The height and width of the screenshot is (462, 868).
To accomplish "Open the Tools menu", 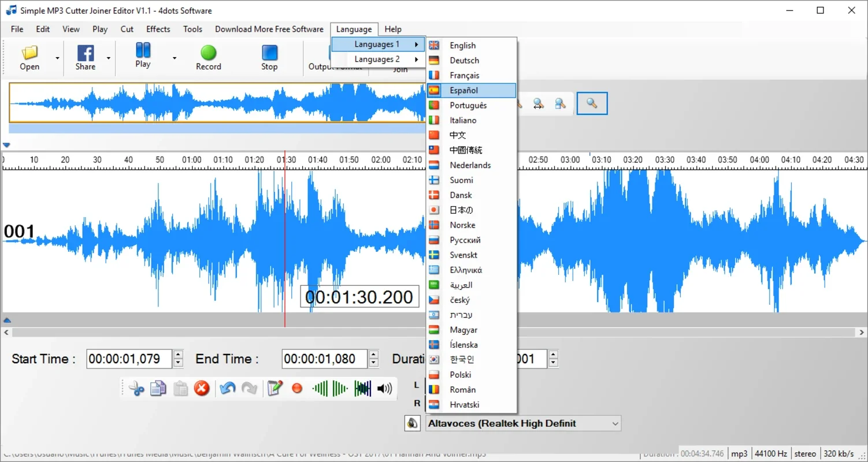I will (192, 29).
